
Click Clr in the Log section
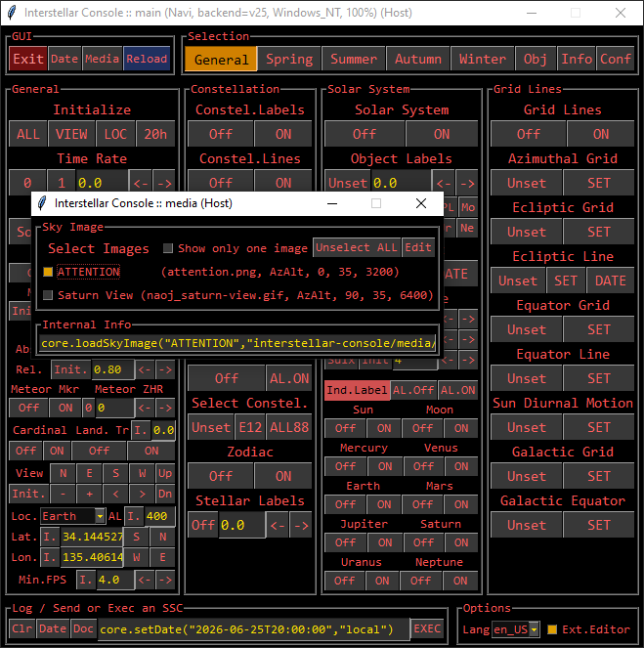point(22,628)
